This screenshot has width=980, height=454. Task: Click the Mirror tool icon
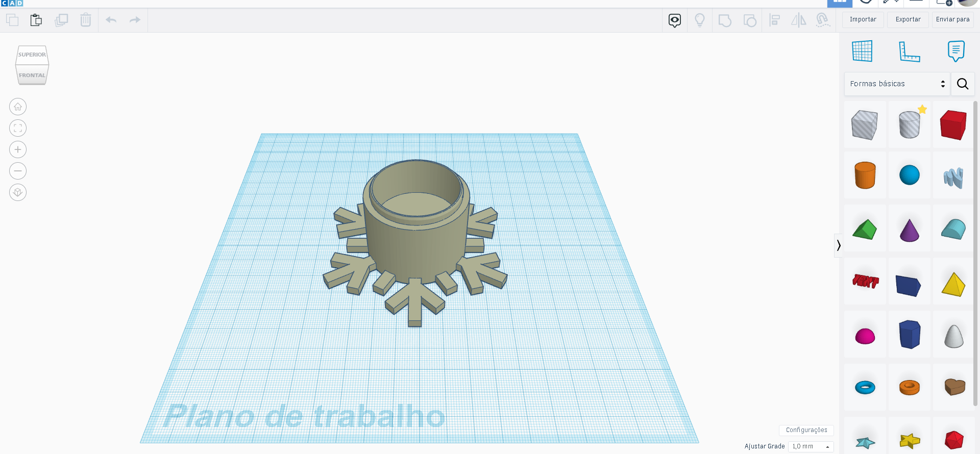pyautogui.click(x=799, y=20)
